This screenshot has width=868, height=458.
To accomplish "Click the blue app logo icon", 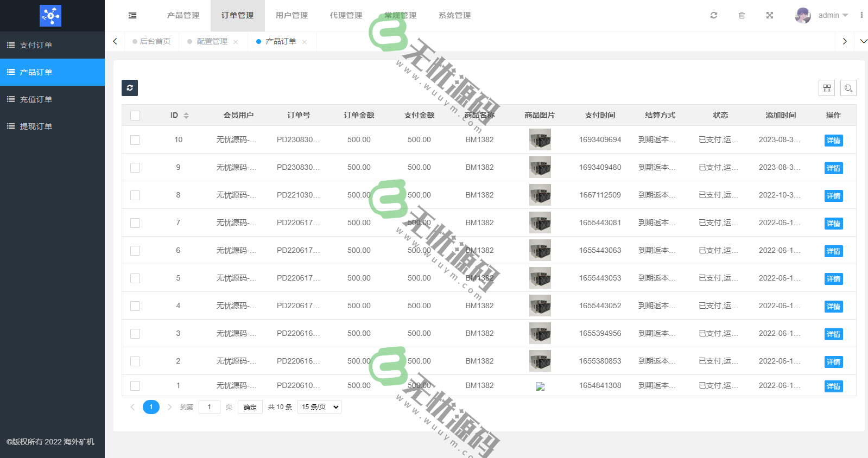I will click(50, 16).
